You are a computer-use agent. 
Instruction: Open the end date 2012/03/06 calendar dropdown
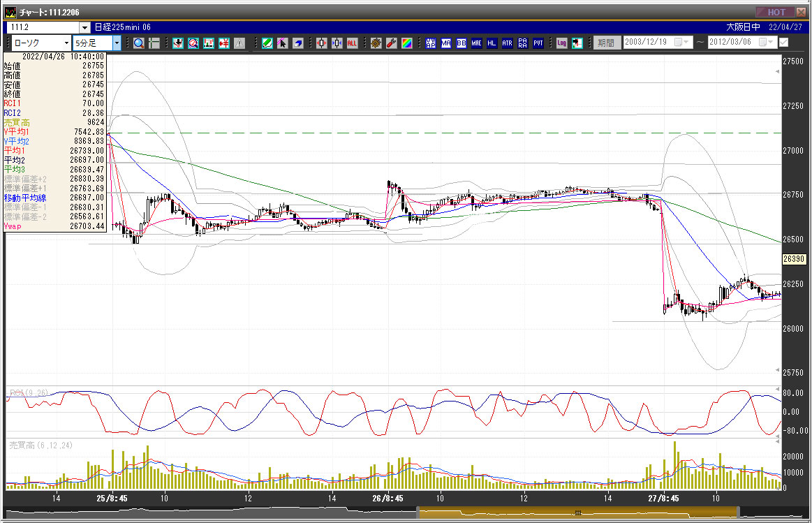tap(766, 42)
